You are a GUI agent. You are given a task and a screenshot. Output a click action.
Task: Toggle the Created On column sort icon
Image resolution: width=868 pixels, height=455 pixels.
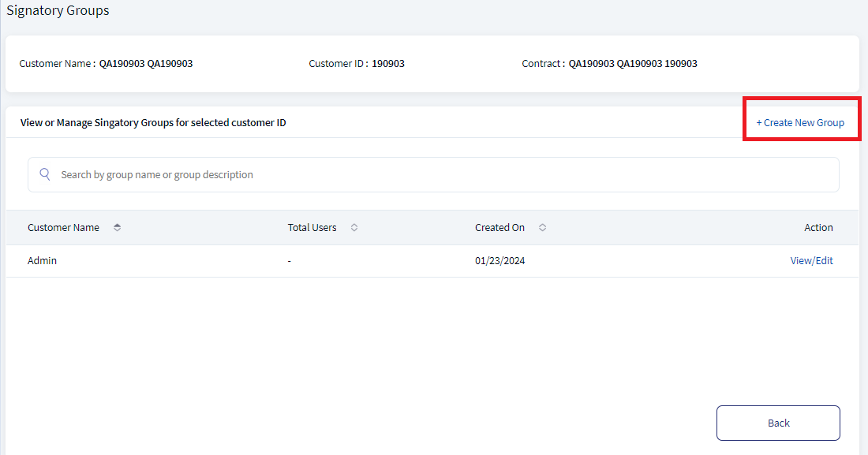pyautogui.click(x=543, y=227)
